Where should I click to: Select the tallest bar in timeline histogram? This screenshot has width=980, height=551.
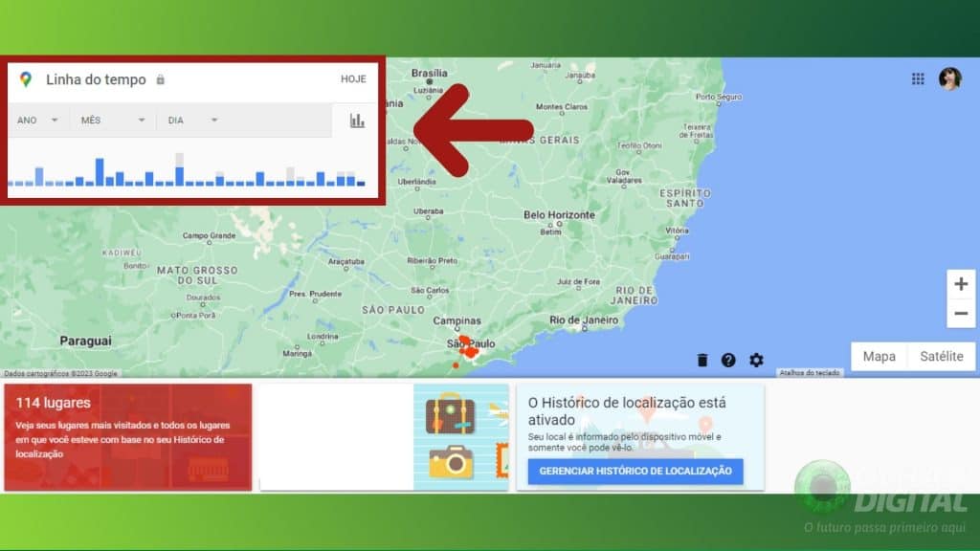pyautogui.click(x=179, y=169)
